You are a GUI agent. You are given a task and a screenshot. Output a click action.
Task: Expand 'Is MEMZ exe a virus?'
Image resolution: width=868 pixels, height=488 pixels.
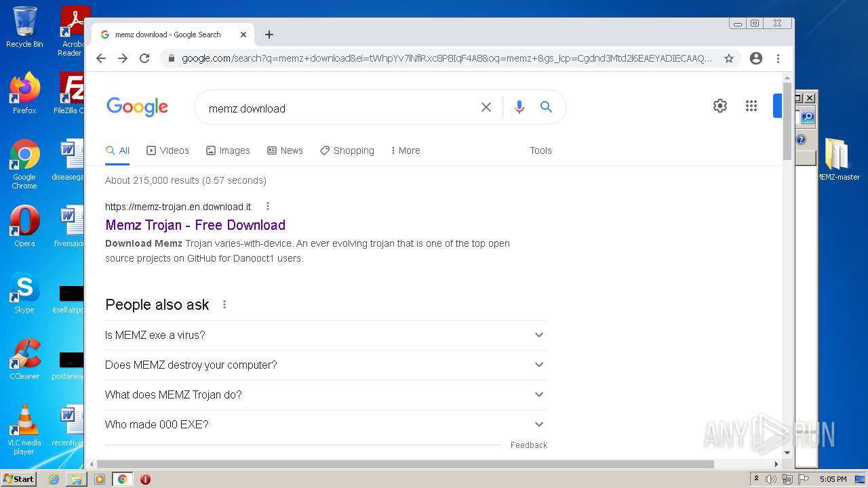point(326,335)
